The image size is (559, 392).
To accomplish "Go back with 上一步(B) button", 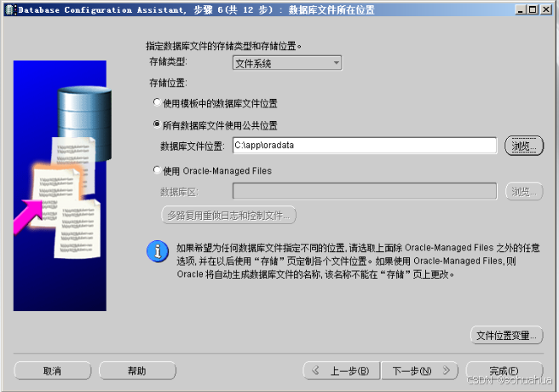I will (x=342, y=371).
